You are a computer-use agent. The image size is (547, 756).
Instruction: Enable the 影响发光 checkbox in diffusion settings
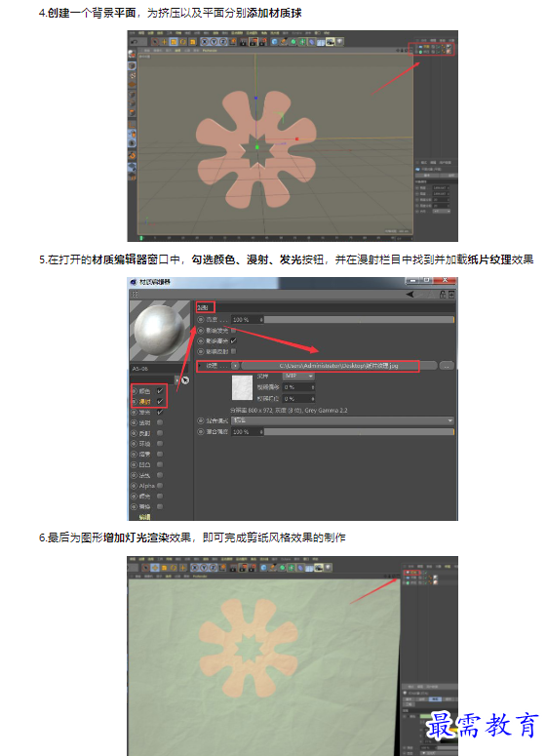234,331
